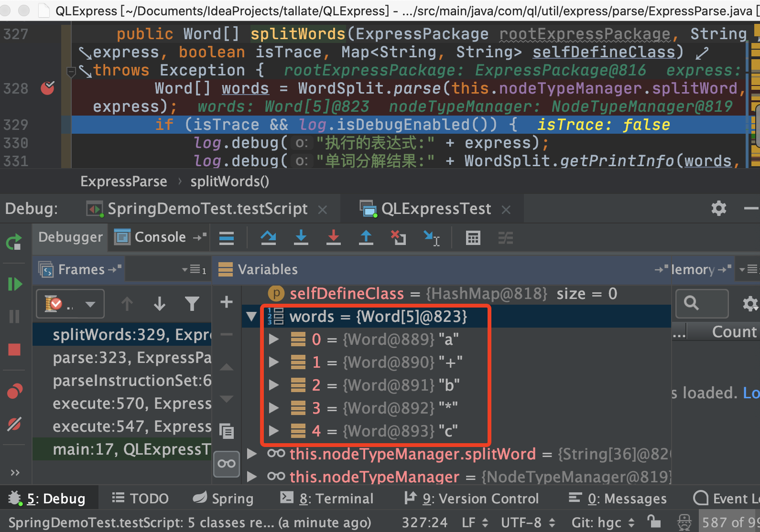Toggle the glasses watches view button

click(226, 464)
